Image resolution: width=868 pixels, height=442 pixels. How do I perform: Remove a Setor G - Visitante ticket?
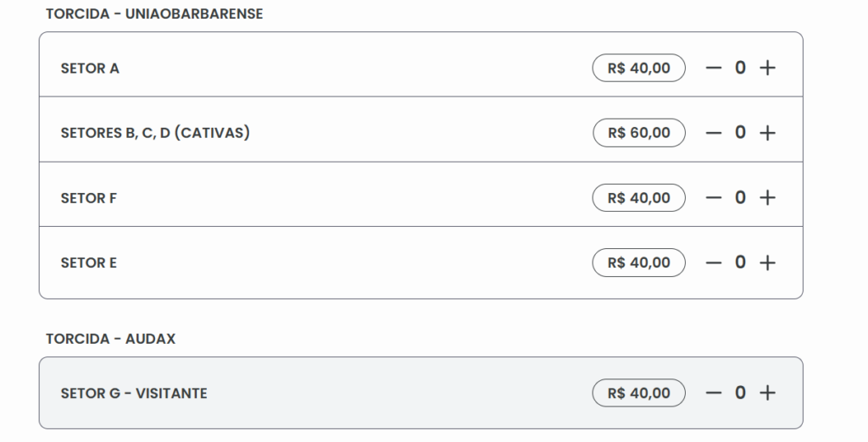point(714,393)
